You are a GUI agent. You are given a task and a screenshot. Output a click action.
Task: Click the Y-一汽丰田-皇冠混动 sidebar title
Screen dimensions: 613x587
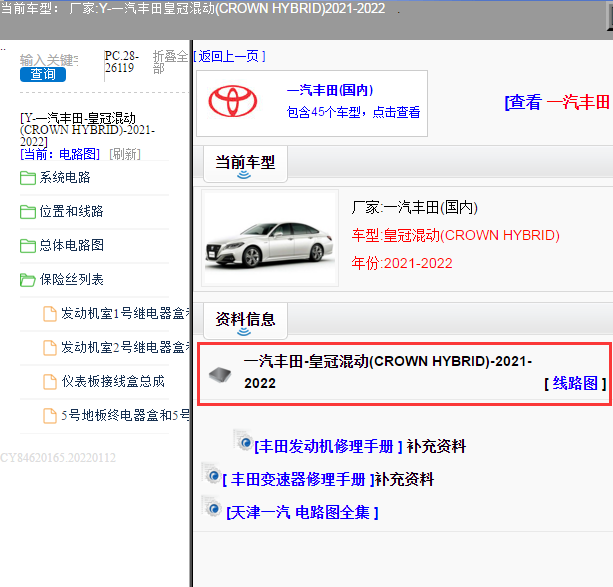[x=88, y=129]
